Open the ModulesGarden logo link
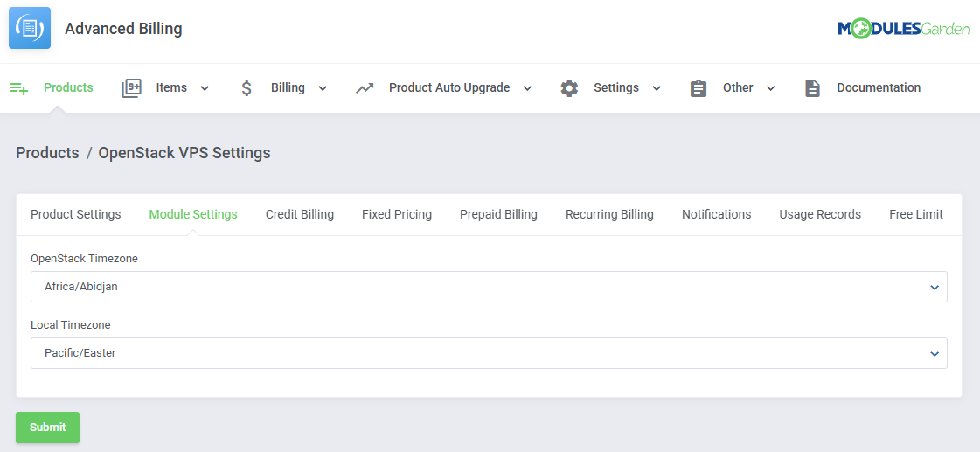This screenshot has width=980, height=452. (903, 28)
